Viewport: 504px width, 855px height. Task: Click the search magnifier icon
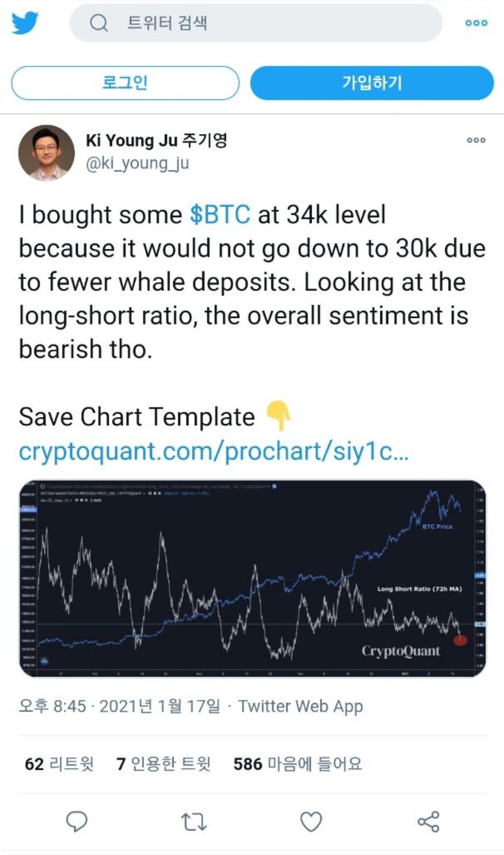click(98, 22)
